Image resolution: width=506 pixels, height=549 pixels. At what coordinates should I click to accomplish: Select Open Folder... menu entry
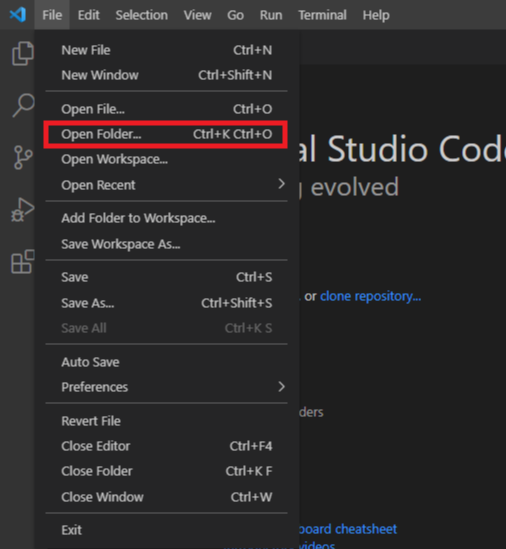pyautogui.click(x=166, y=134)
